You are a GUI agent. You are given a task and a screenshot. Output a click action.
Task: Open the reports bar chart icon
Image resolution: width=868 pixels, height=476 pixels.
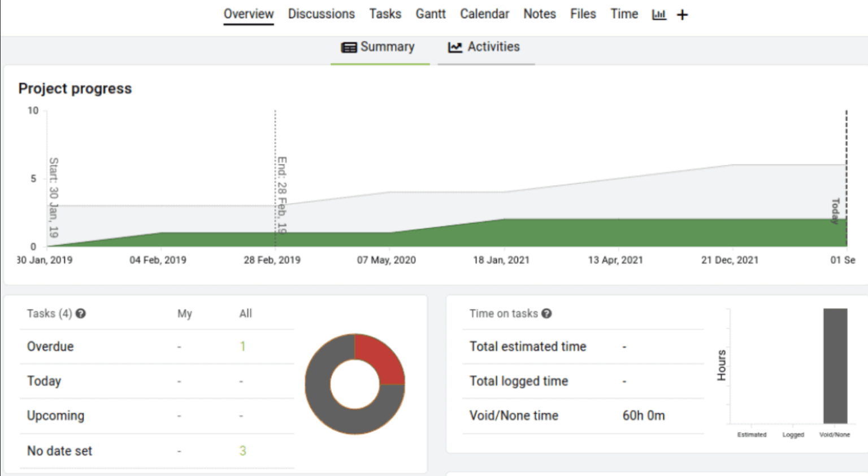click(659, 14)
